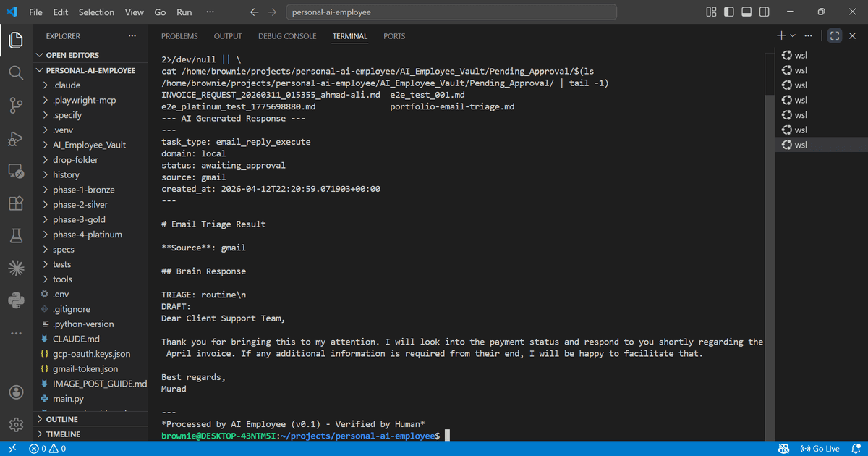The width and height of the screenshot is (868, 456).
Task: Click Go Live in status bar
Action: point(820,449)
